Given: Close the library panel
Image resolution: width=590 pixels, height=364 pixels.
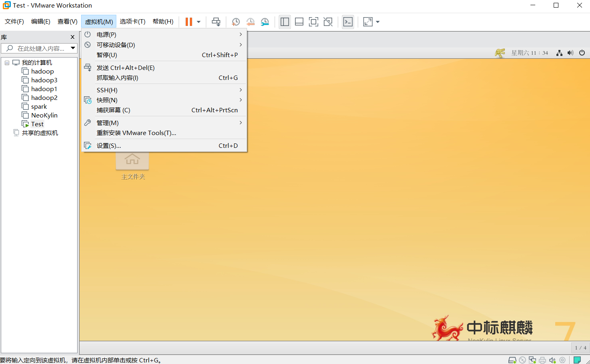Looking at the screenshot, I should tap(72, 37).
